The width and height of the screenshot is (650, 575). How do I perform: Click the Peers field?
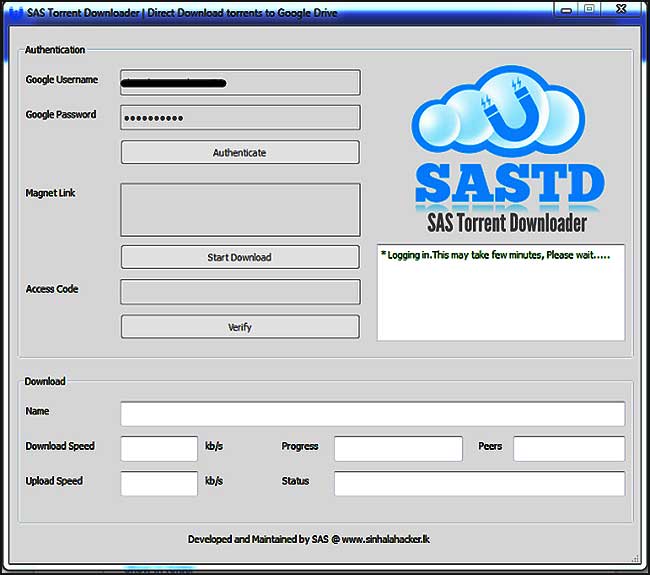pyautogui.click(x=569, y=448)
